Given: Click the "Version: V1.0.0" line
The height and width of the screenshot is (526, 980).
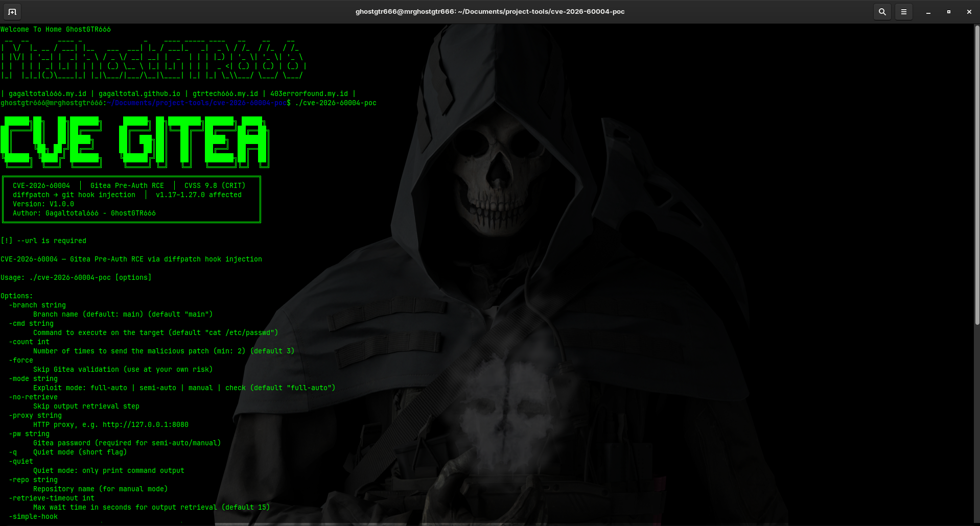Looking at the screenshot, I should (x=43, y=204).
